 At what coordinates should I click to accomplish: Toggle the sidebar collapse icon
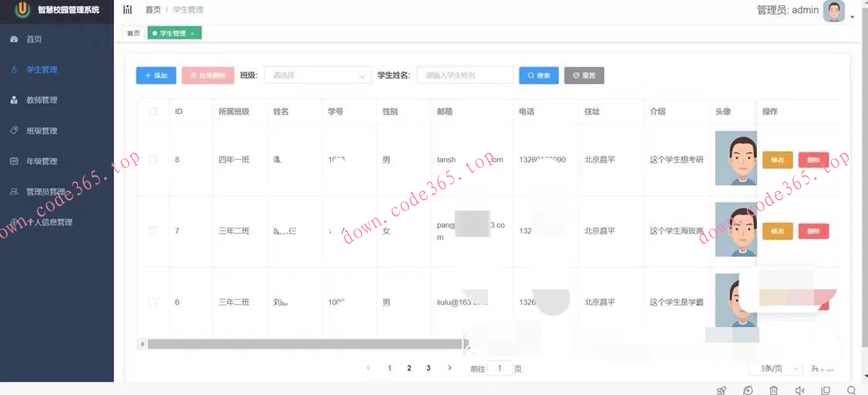pyautogui.click(x=128, y=9)
